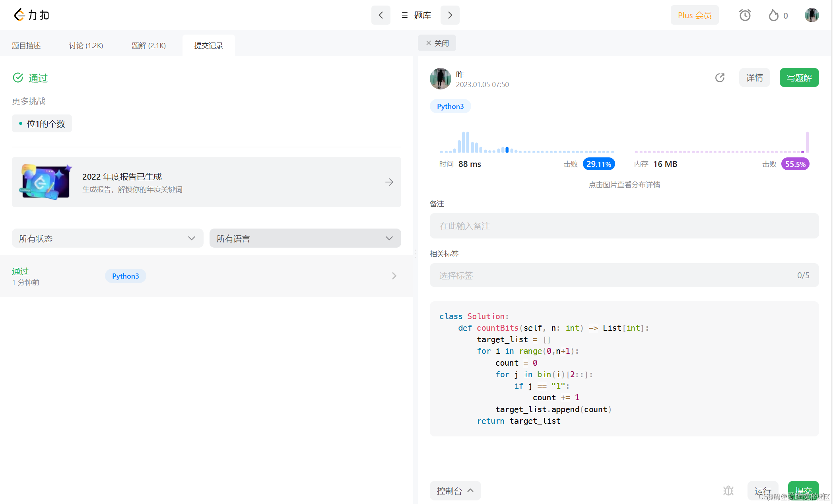Open the timer alarm clock icon
Image resolution: width=833 pixels, height=504 pixels.
[x=745, y=15]
